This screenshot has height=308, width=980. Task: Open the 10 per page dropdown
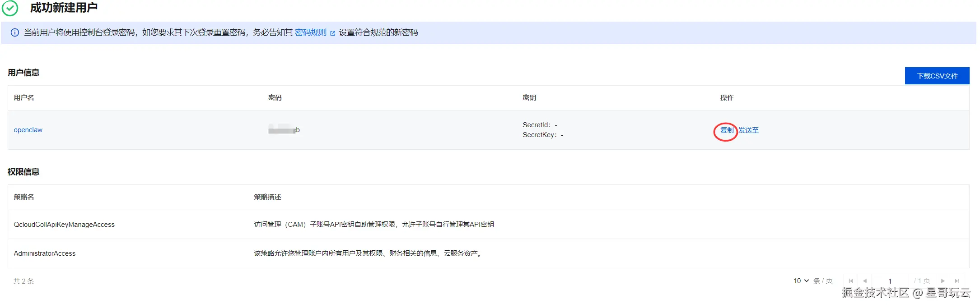[801, 281]
